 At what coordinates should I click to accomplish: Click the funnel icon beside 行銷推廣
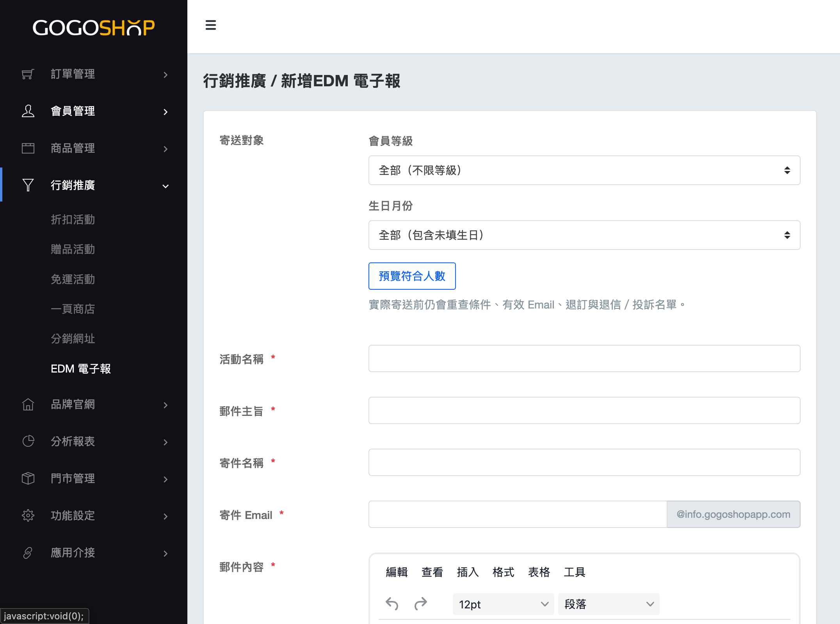(x=28, y=185)
